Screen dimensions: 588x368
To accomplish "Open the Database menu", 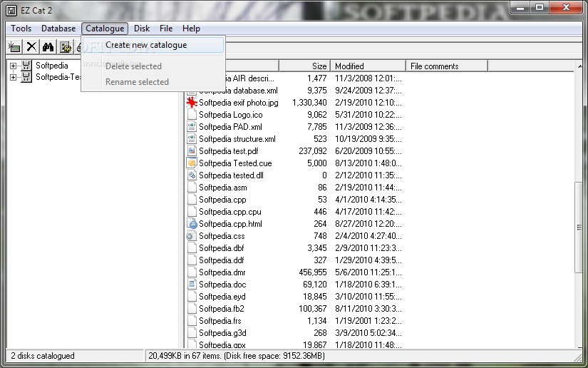I will [x=58, y=29].
